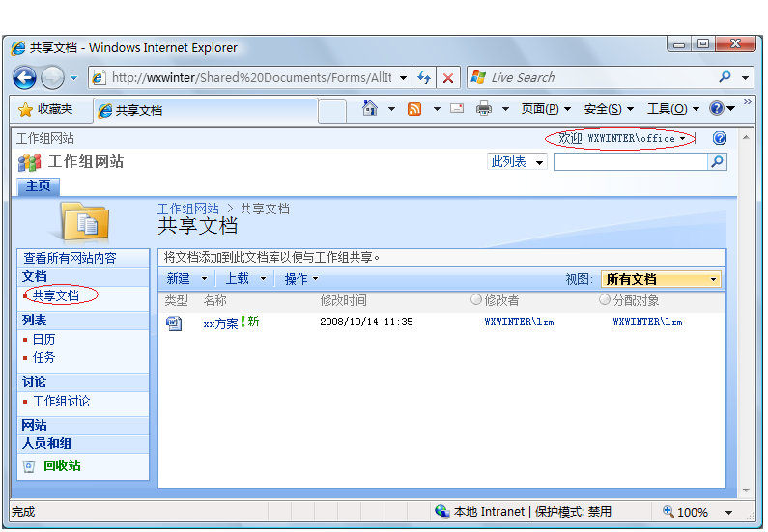Click WXWINTER\lzm in the 分配对象 column
The image size is (768, 532).
point(647,322)
